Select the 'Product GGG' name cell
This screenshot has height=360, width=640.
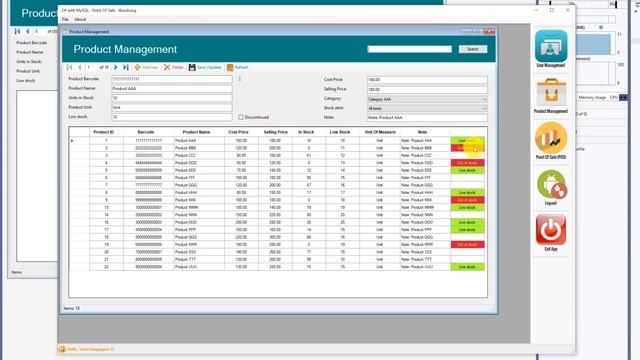pyautogui.click(x=199, y=185)
